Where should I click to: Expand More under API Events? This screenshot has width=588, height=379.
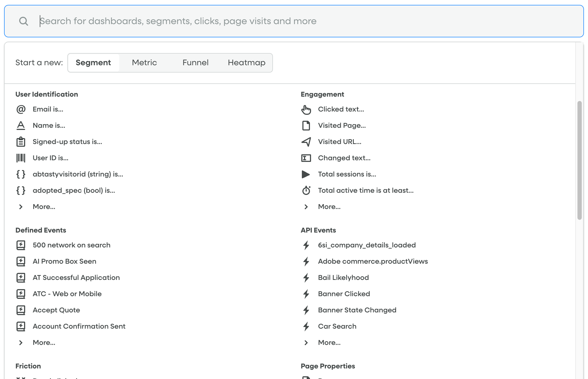pyautogui.click(x=329, y=343)
